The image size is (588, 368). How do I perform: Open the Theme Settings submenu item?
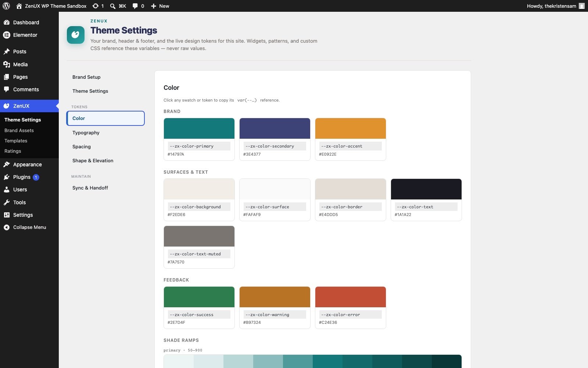coord(23,120)
